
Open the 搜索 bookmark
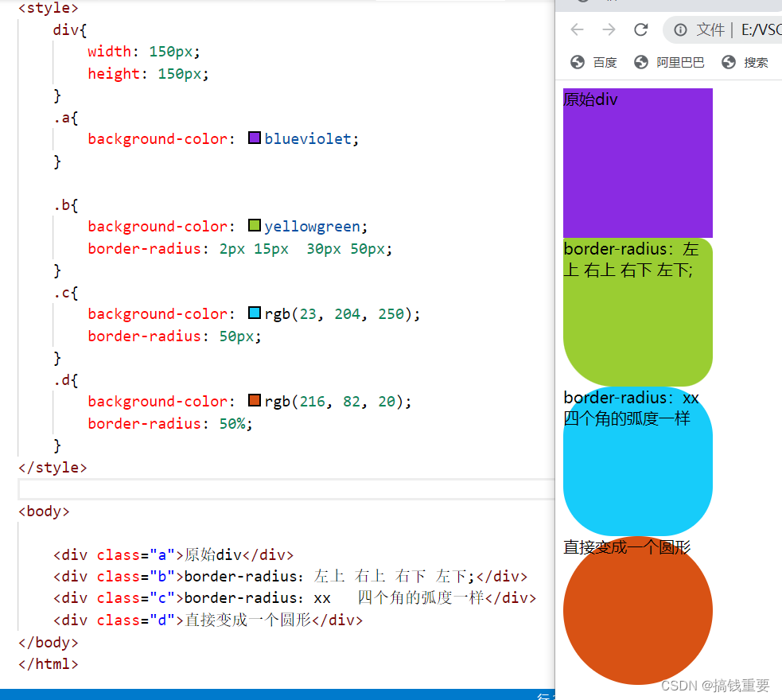745,62
